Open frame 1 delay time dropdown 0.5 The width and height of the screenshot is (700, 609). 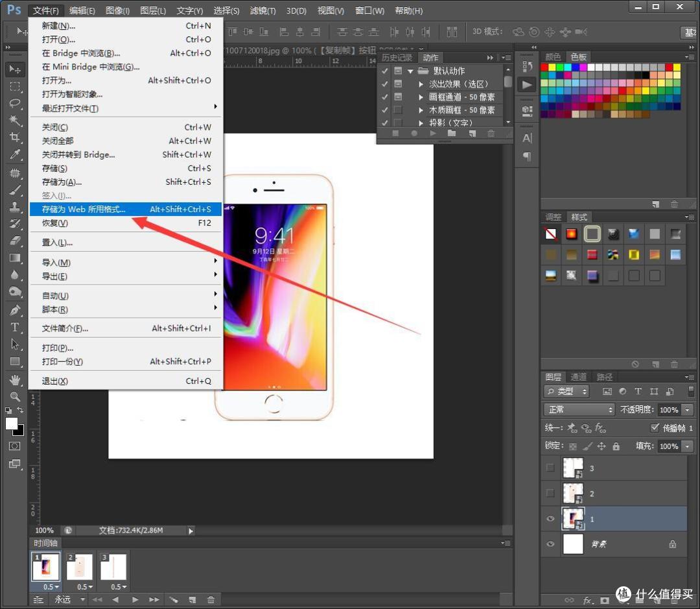[x=51, y=587]
